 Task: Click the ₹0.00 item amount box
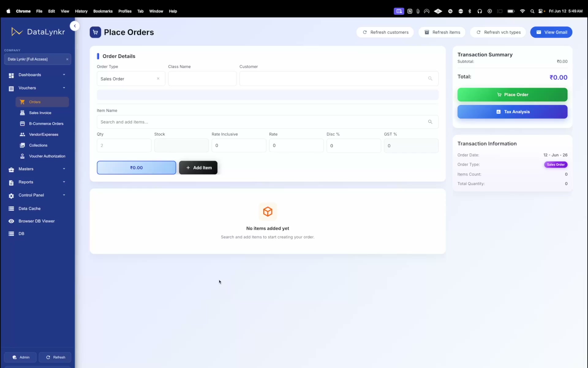click(x=136, y=168)
